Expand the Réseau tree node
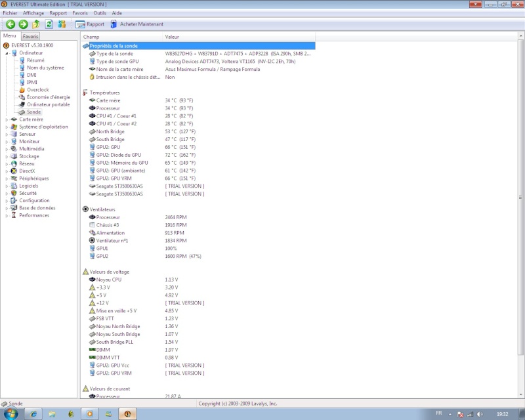Image resolution: width=525 pixels, height=420 pixels. pos(7,164)
